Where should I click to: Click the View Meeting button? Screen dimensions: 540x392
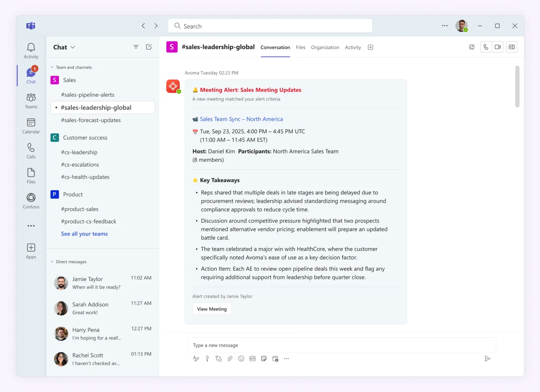pyautogui.click(x=212, y=309)
